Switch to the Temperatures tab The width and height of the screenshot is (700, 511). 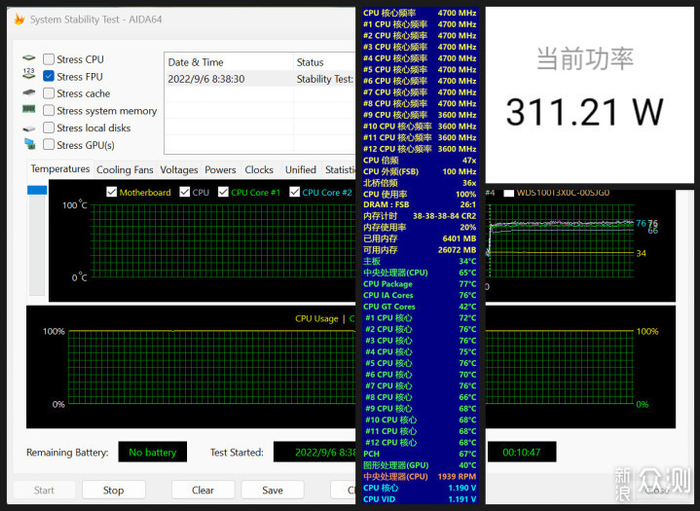pyautogui.click(x=60, y=169)
